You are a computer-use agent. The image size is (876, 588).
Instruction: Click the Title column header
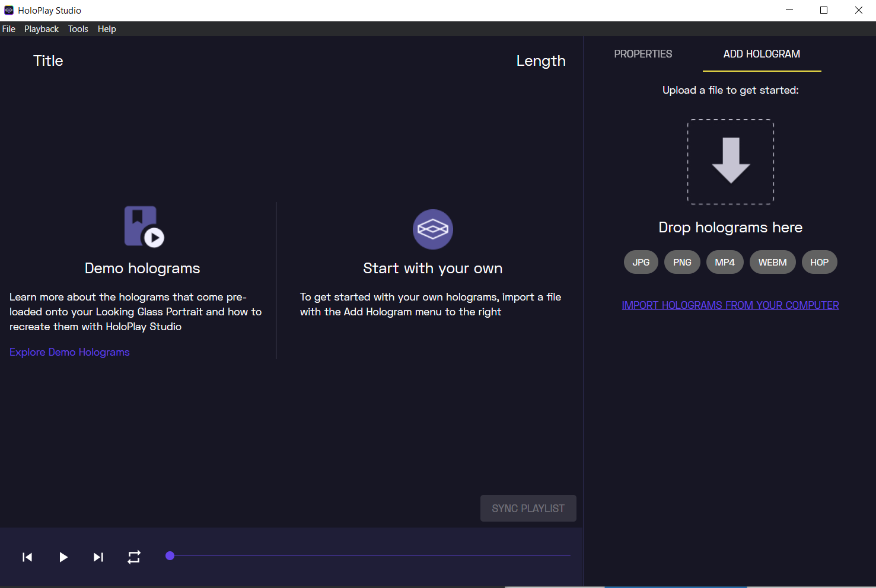point(48,60)
